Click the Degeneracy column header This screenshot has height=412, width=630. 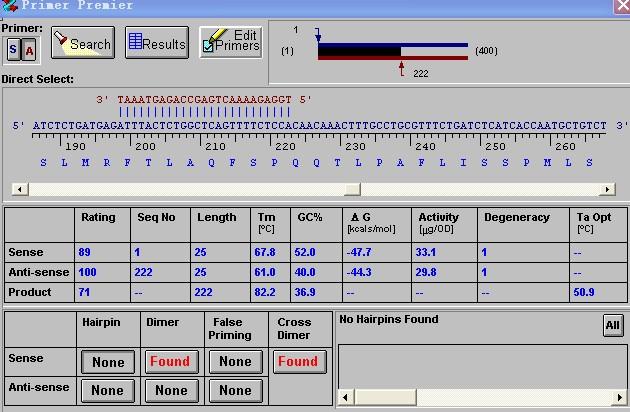(x=517, y=217)
